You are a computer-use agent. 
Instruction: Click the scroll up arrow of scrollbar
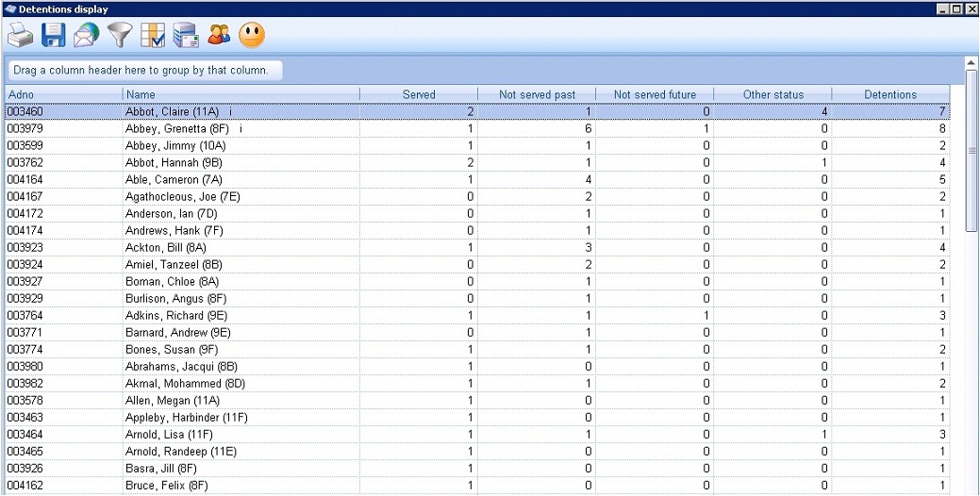point(972,62)
